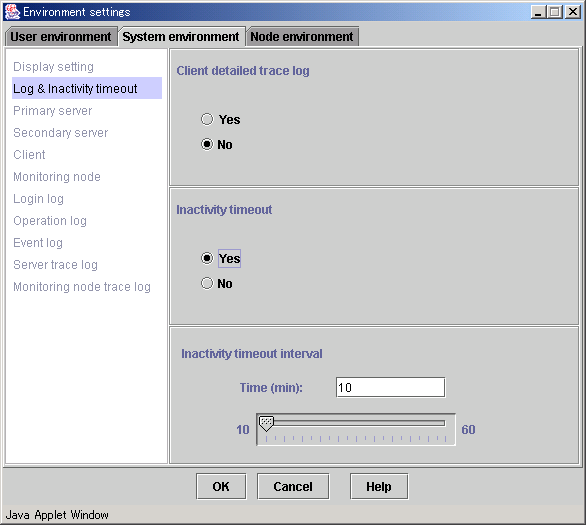
Task: Open the Node environment tab
Action: [x=302, y=37]
